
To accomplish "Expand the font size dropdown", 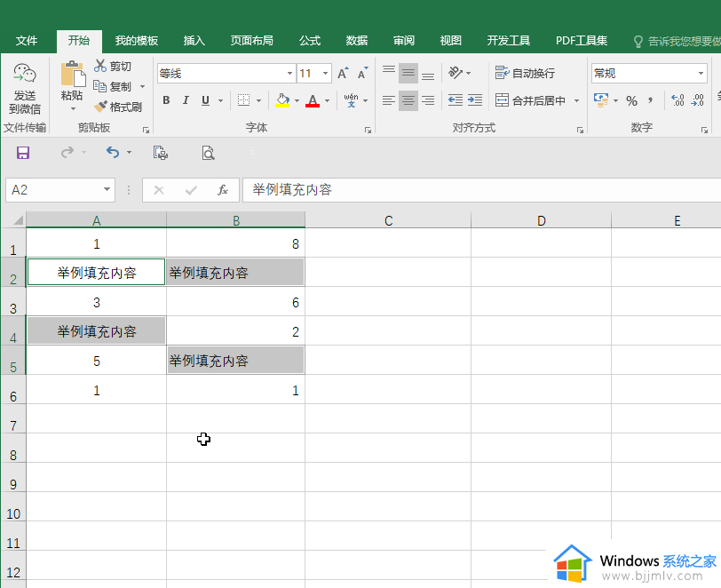I will 326,74.
